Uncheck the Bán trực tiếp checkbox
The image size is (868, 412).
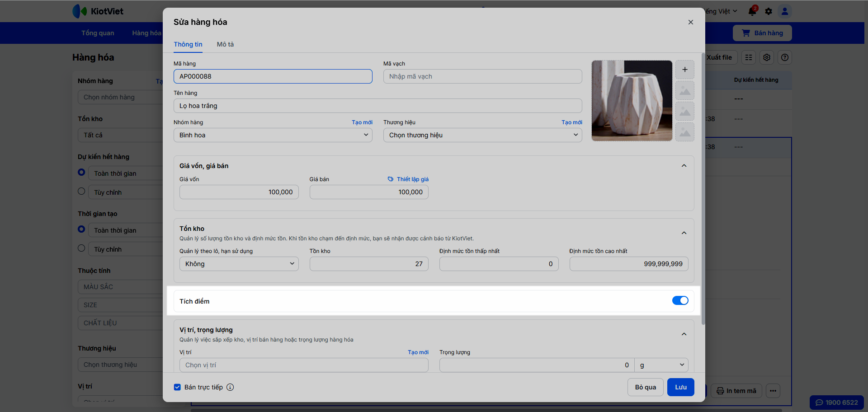177,387
